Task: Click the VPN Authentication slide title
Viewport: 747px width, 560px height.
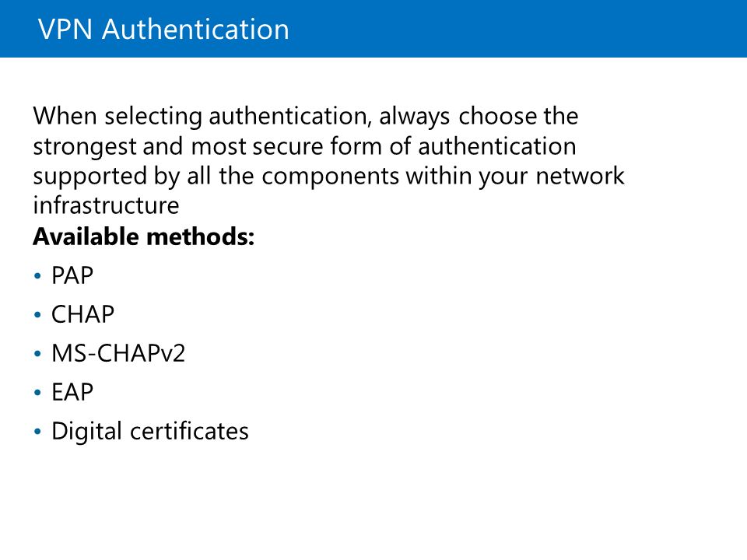Action: (163, 29)
